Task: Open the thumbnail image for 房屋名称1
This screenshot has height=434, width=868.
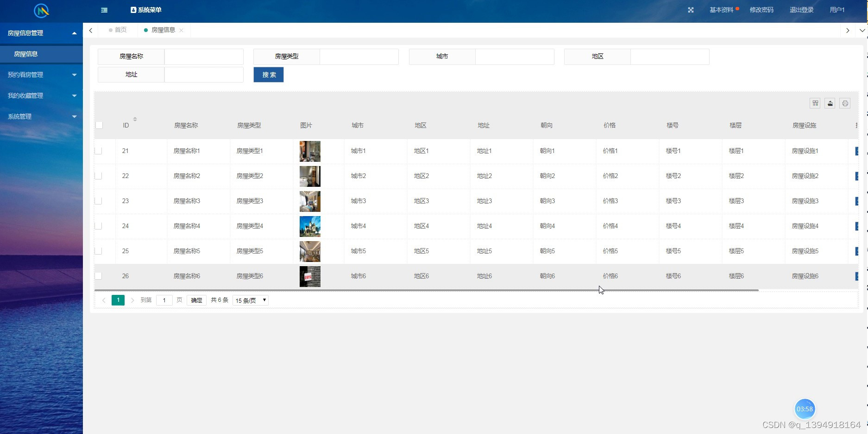Action: (x=310, y=151)
